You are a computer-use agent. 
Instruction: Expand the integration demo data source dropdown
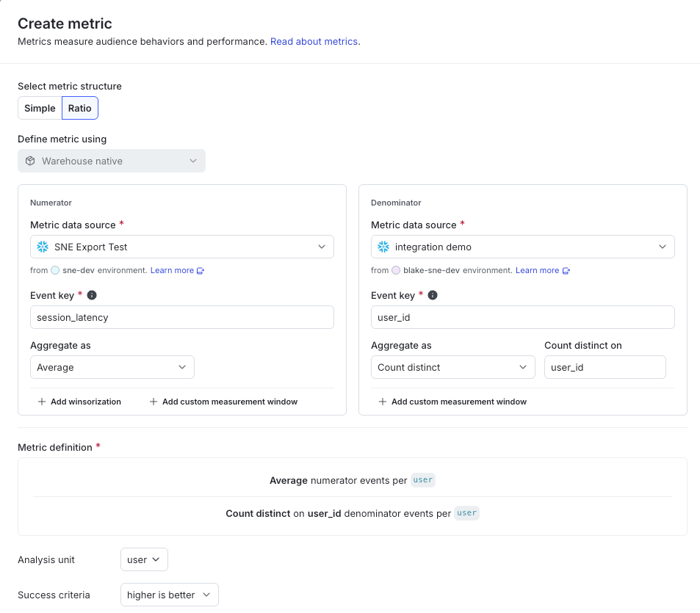[x=522, y=247]
